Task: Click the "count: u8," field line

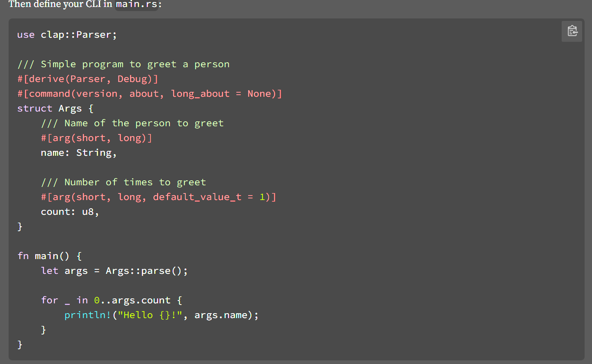Action: (x=70, y=212)
